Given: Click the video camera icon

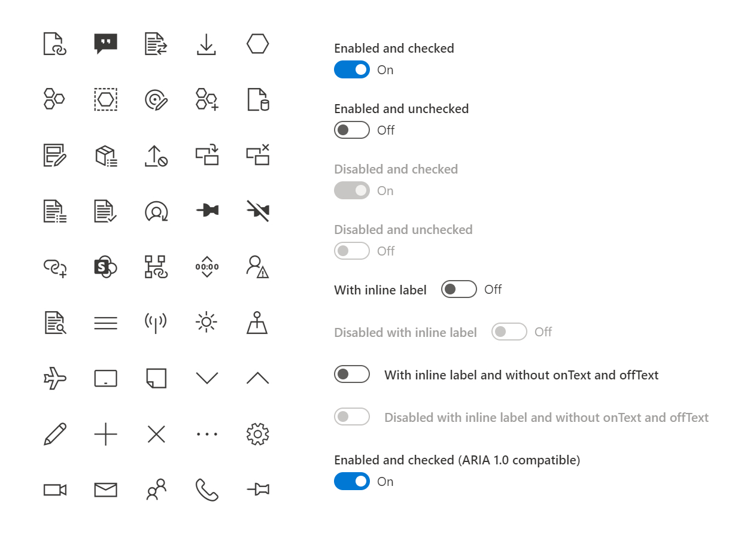Looking at the screenshot, I should click(55, 490).
